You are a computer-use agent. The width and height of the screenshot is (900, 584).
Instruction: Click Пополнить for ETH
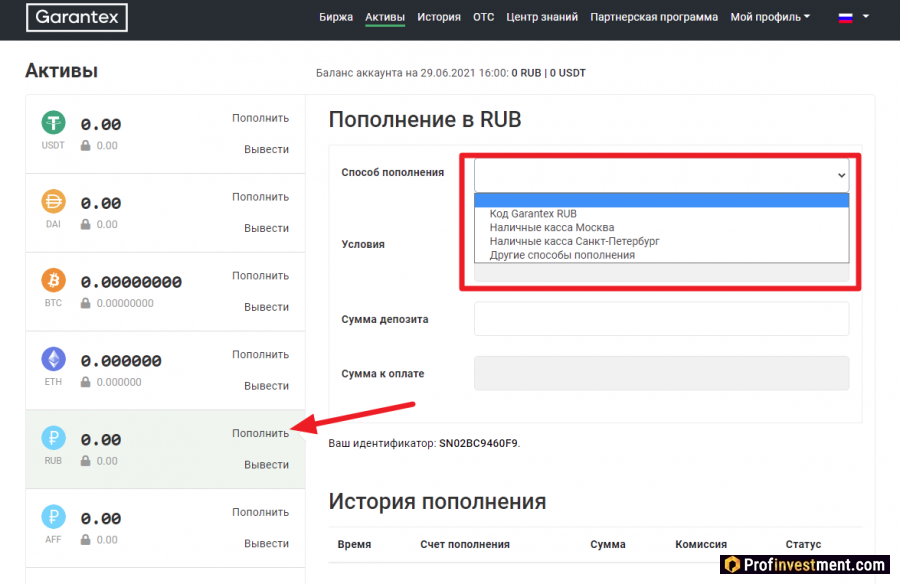tap(261, 354)
